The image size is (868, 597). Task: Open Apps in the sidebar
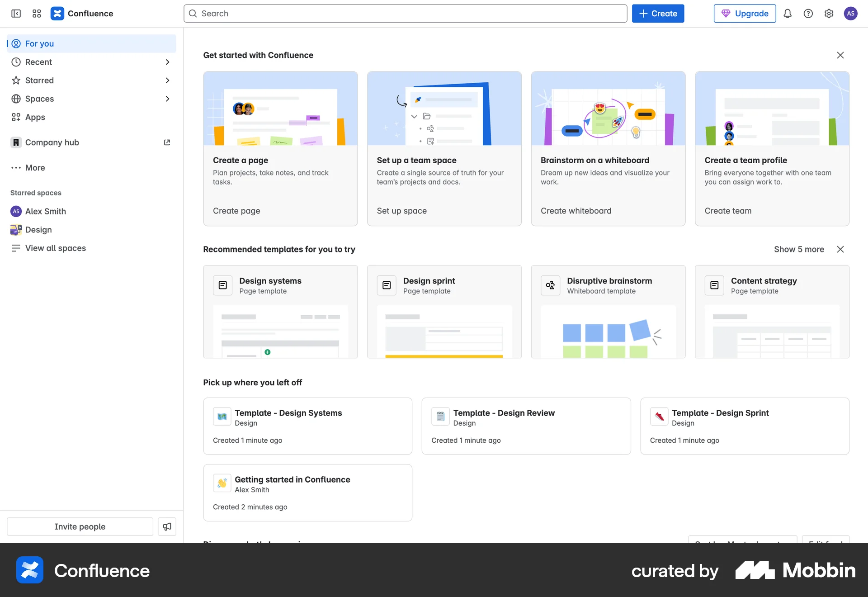coord(91,117)
